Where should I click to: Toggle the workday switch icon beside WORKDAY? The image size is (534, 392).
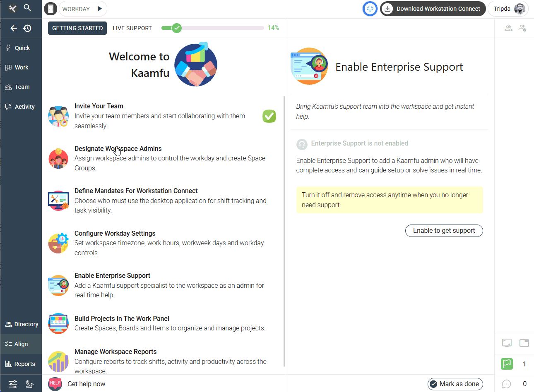pyautogui.click(x=51, y=9)
